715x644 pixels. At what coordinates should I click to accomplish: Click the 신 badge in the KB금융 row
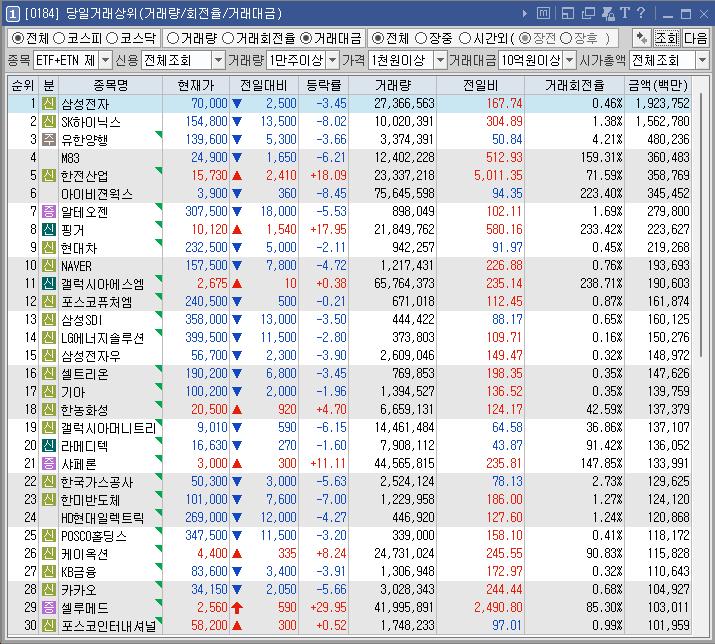[48, 571]
